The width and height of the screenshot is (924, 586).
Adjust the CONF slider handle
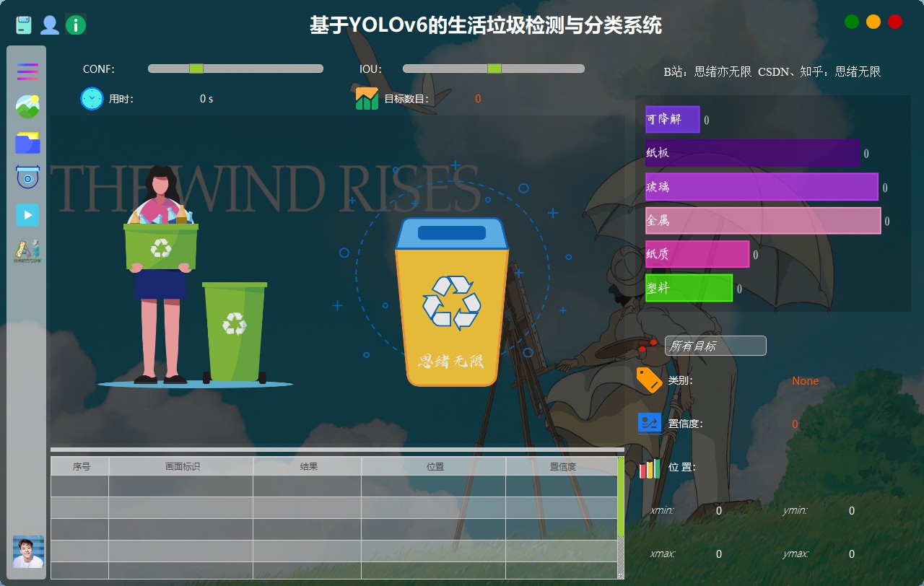tap(196, 69)
